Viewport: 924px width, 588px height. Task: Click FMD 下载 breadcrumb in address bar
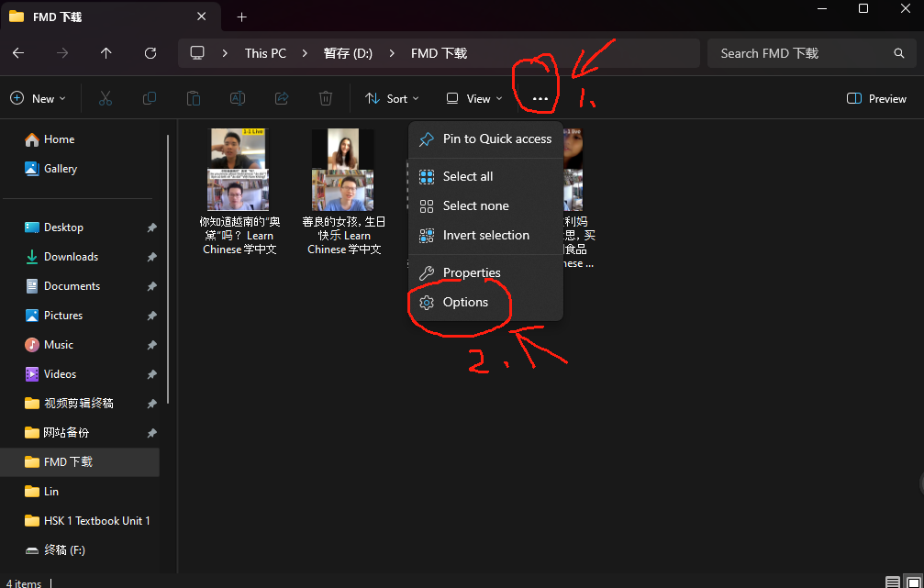click(439, 53)
